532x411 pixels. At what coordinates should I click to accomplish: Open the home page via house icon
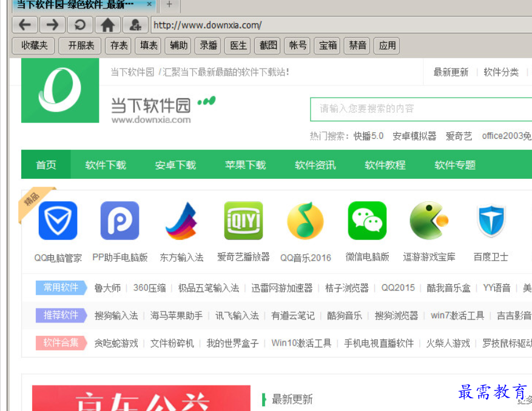click(107, 25)
